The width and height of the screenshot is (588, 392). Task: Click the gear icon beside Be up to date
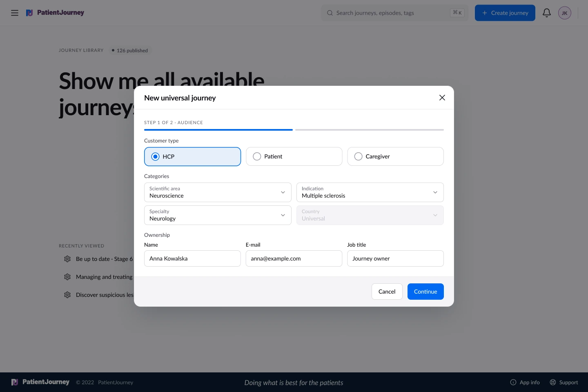67,259
